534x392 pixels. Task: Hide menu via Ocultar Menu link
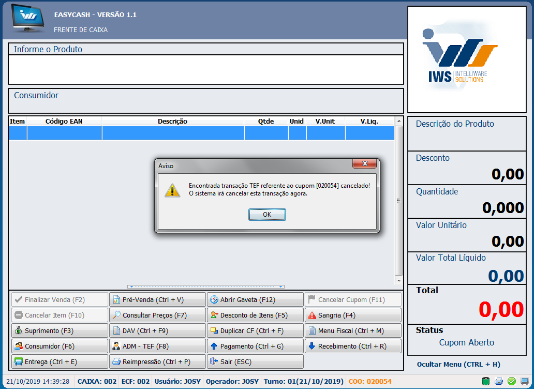458,365
